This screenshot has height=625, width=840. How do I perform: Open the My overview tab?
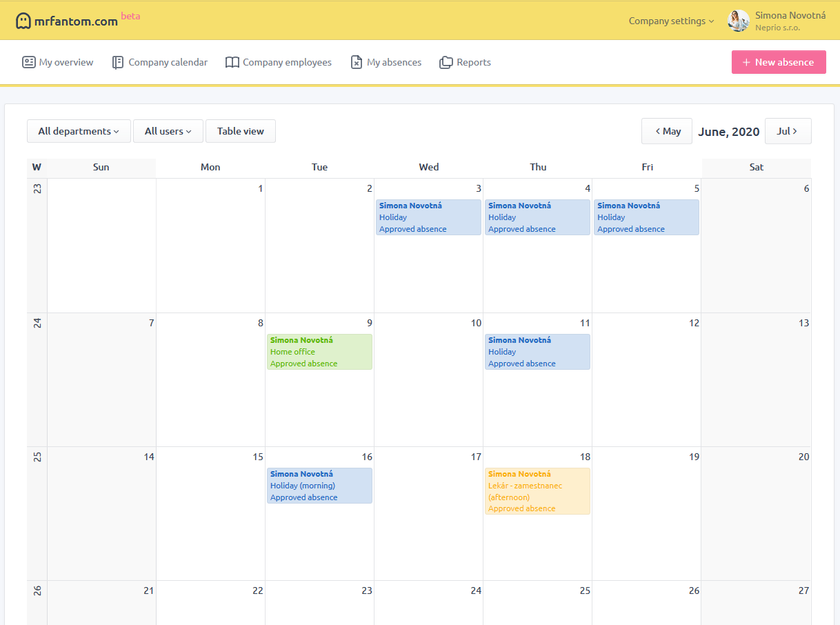point(58,62)
